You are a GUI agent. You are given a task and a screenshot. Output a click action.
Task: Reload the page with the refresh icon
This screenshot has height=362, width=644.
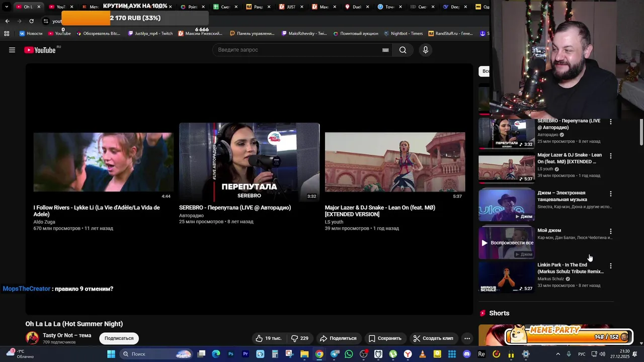31,21
